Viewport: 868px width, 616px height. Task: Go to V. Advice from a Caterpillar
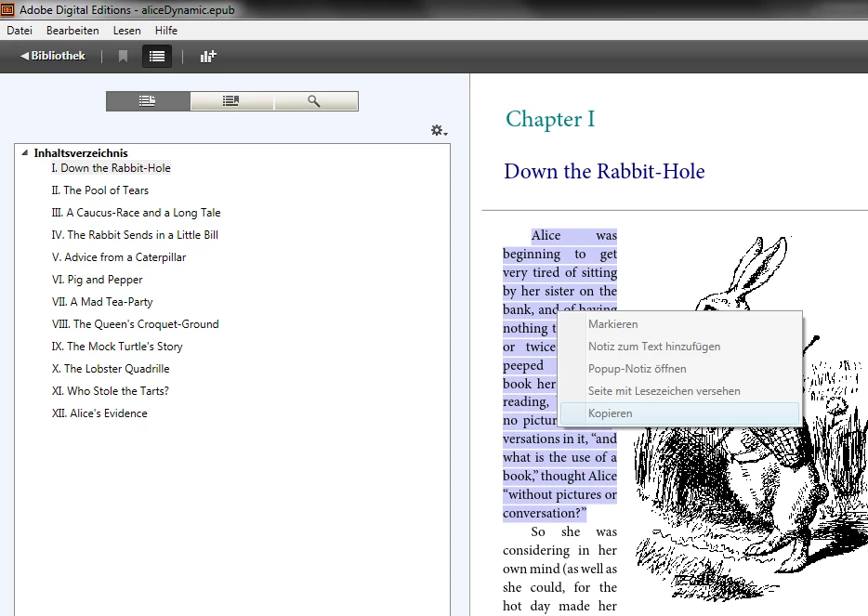coord(119,257)
